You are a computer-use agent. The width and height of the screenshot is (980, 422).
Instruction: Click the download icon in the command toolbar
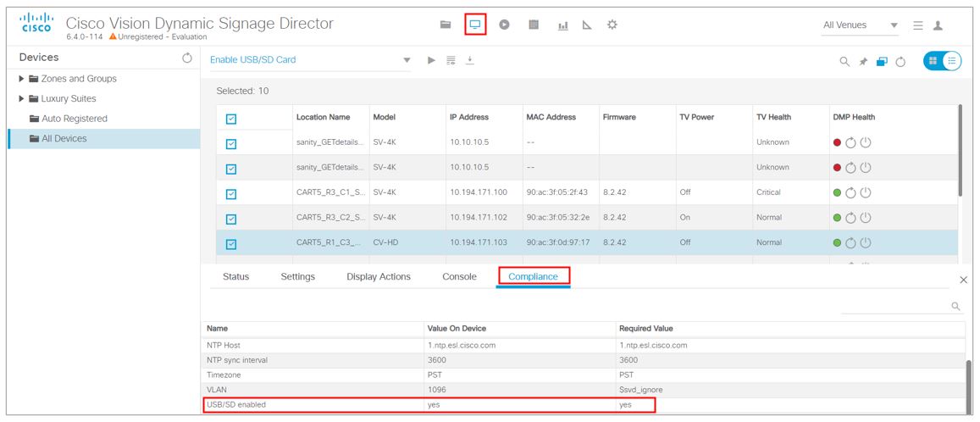470,60
